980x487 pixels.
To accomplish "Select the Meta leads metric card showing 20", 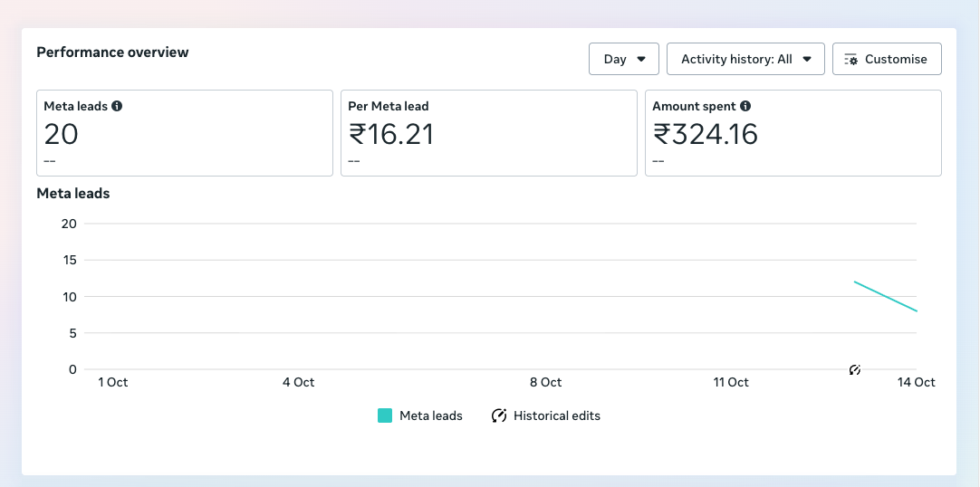I will (185, 133).
